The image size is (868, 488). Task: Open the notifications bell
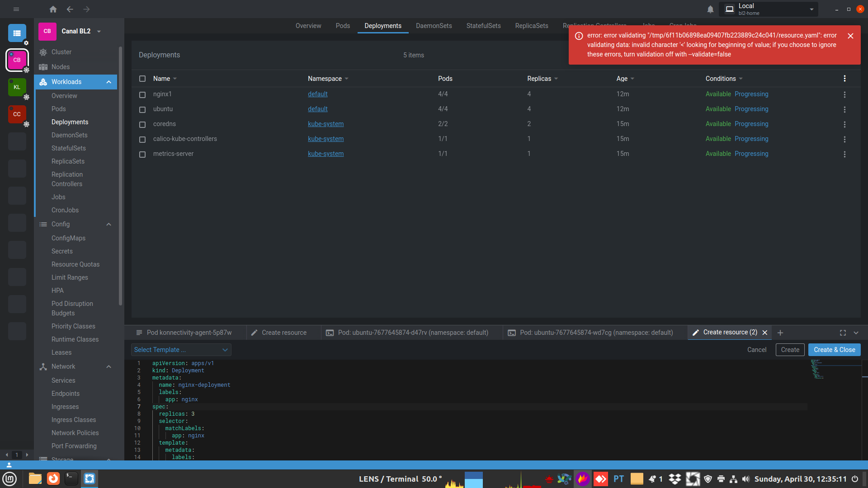click(x=710, y=9)
